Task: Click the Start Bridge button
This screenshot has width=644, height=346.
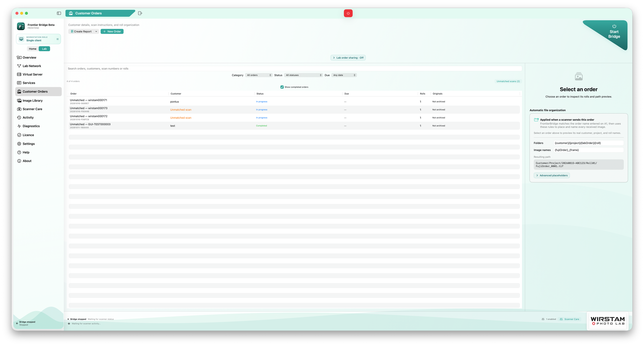Action: (614, 32)
